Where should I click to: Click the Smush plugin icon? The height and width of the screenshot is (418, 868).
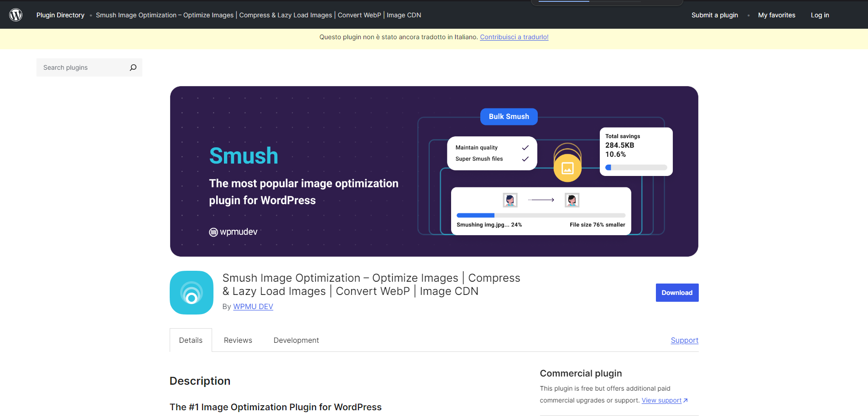click(x=191, y=292)
